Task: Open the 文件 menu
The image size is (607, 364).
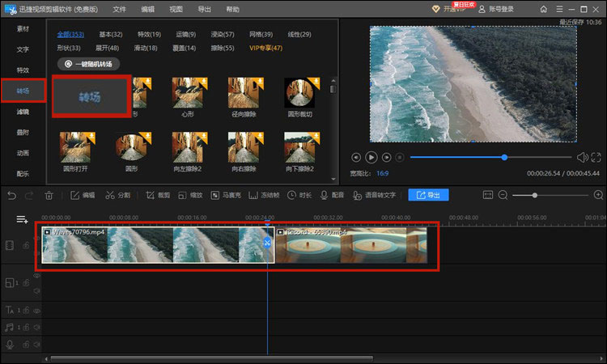Action: (x=119, y=9)
